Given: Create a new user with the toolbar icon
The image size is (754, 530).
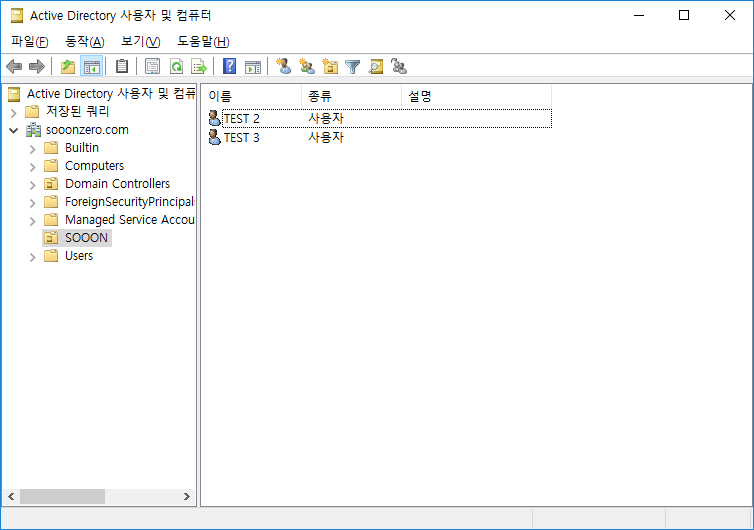Looking at the screenshot, I should (284, 66).
